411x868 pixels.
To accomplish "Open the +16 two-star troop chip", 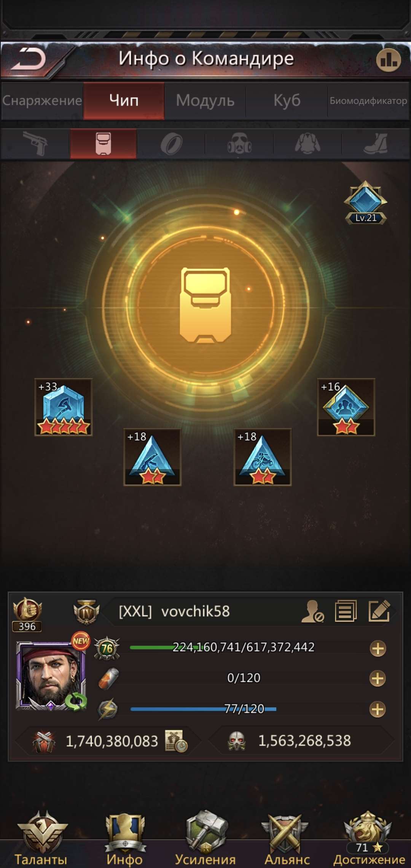I will click(x=346, y=407).
